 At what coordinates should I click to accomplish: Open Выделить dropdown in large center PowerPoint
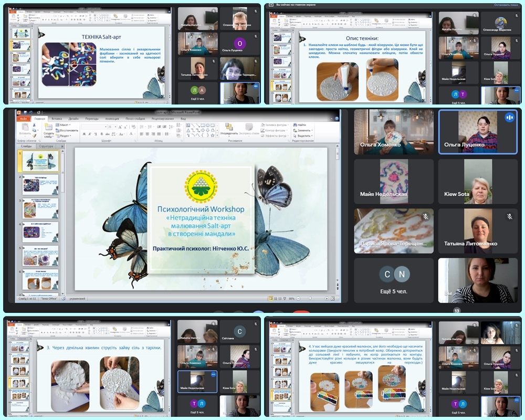click(303, 135)
